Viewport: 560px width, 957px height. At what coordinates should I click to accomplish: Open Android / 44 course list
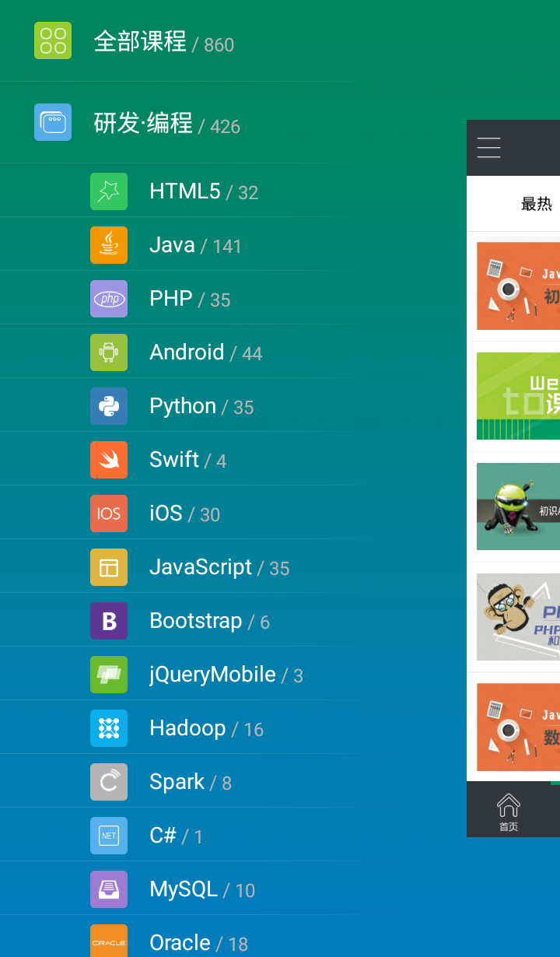pyautogui.click(x=206, y=352)
